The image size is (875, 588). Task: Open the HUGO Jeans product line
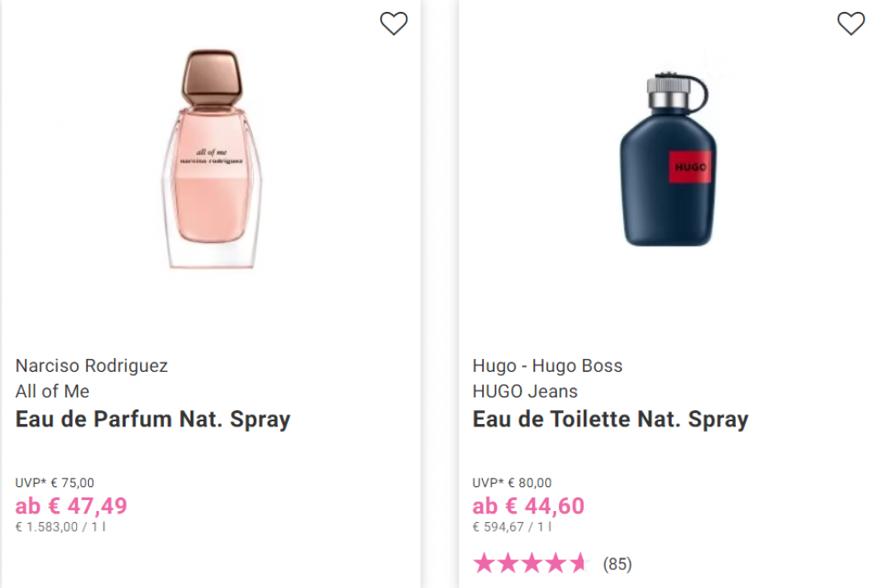pyautogui.click(x=526, y=391)
